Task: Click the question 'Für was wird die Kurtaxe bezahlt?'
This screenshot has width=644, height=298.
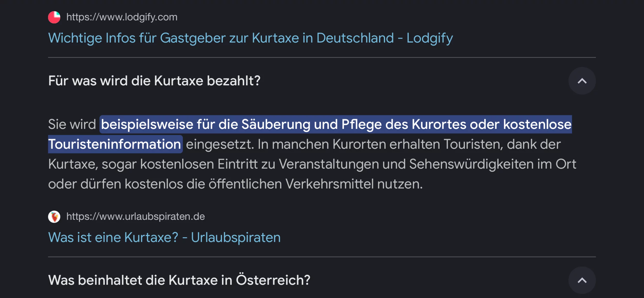Action: tap(154, 81)
